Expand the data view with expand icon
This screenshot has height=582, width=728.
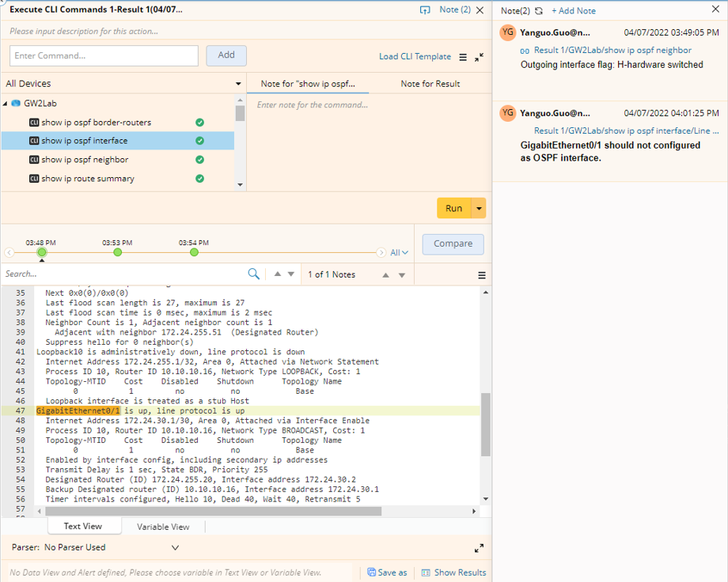[479, 548]
